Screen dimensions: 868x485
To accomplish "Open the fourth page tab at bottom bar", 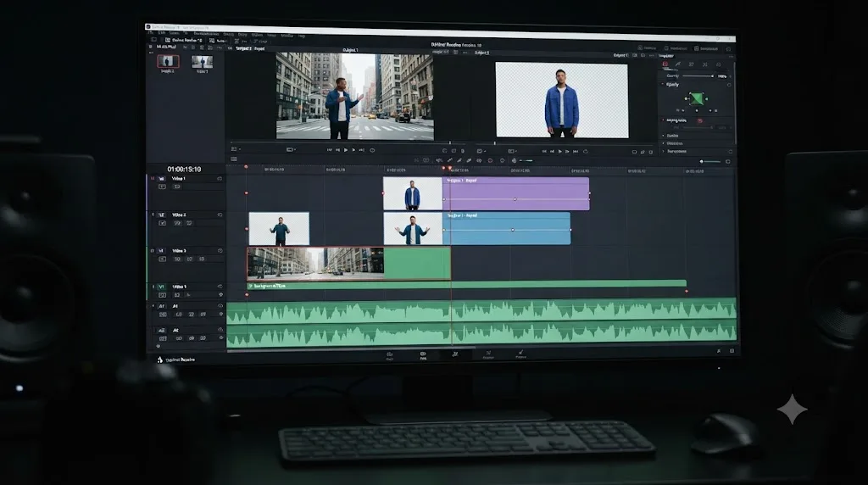I will tap(488, 355).
